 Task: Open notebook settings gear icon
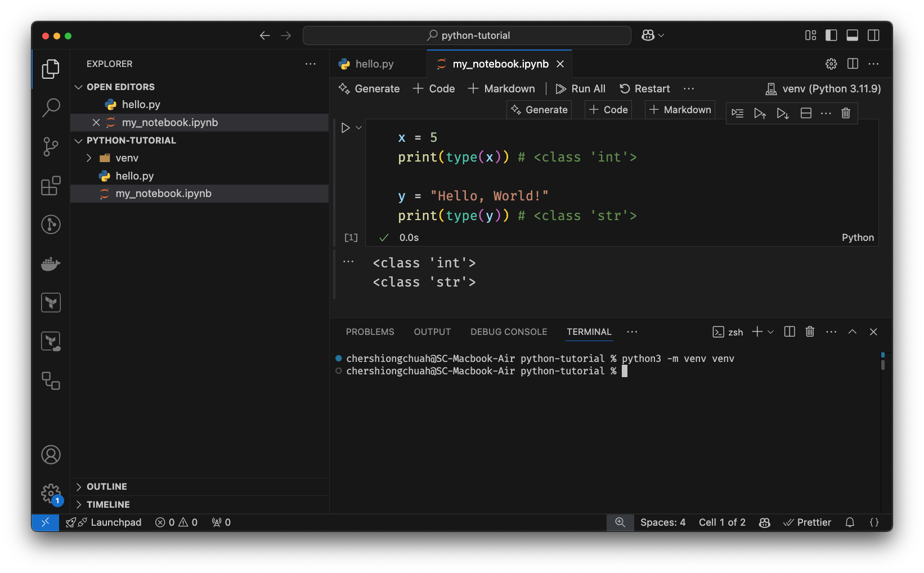click(831, 64)
